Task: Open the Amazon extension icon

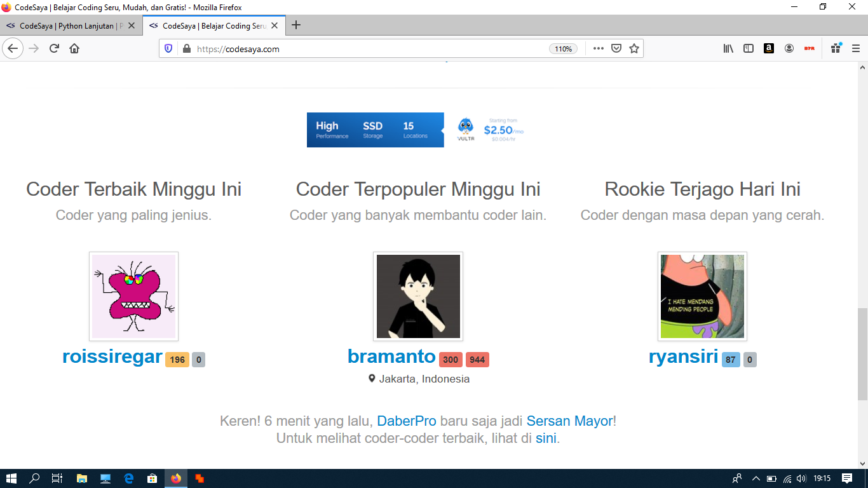Action: click(x=769, y=48)
